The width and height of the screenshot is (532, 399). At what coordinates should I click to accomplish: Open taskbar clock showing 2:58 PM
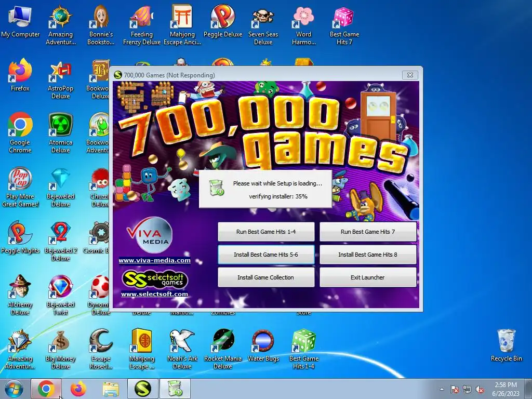pos(506,389)
